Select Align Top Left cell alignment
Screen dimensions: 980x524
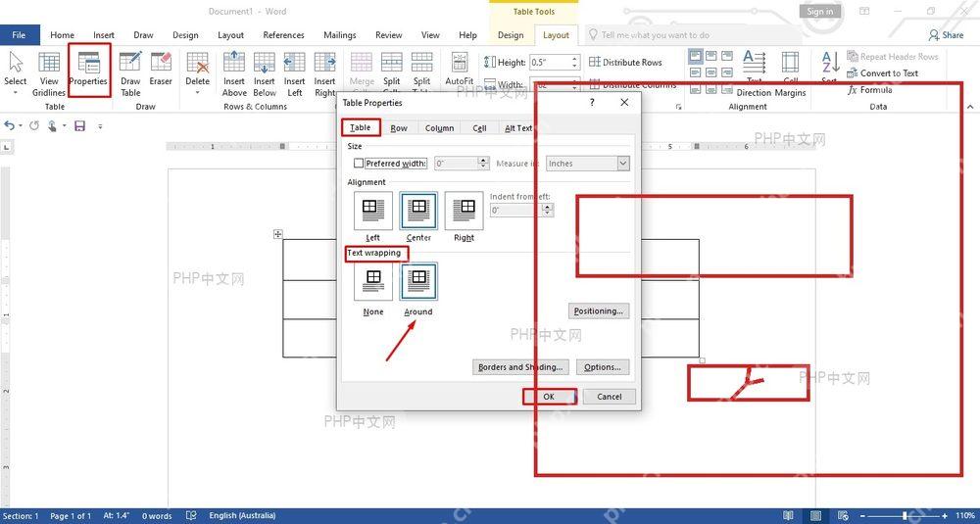695,56
